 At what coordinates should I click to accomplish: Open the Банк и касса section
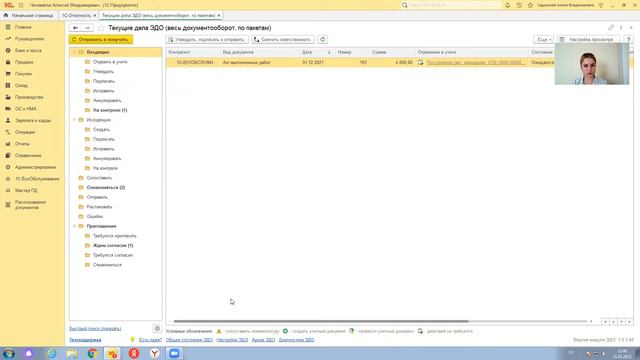(x=28, y=51)
